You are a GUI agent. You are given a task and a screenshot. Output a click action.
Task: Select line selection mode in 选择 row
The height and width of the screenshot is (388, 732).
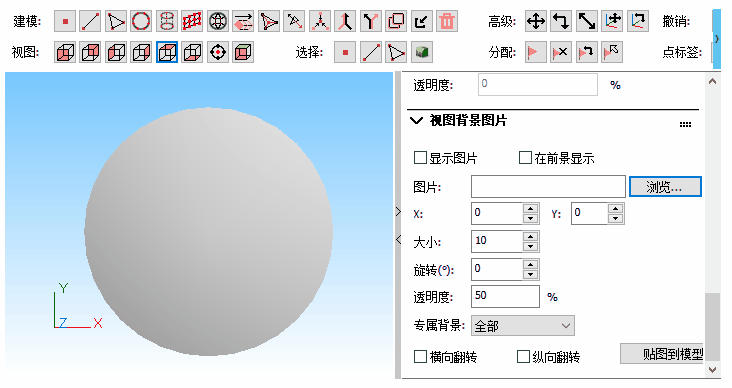coord(371,52)
